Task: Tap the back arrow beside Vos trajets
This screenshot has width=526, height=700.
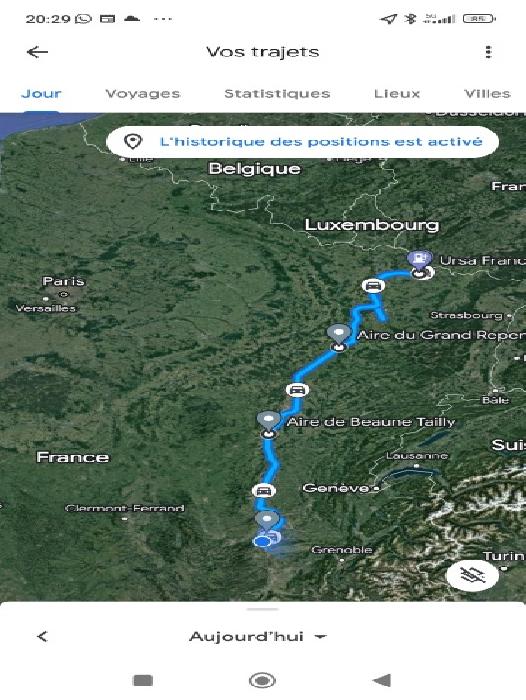Action: tap(37, 52)
